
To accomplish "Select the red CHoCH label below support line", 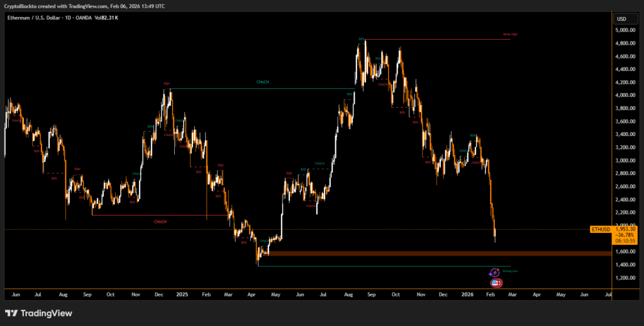I will (160, 222).
